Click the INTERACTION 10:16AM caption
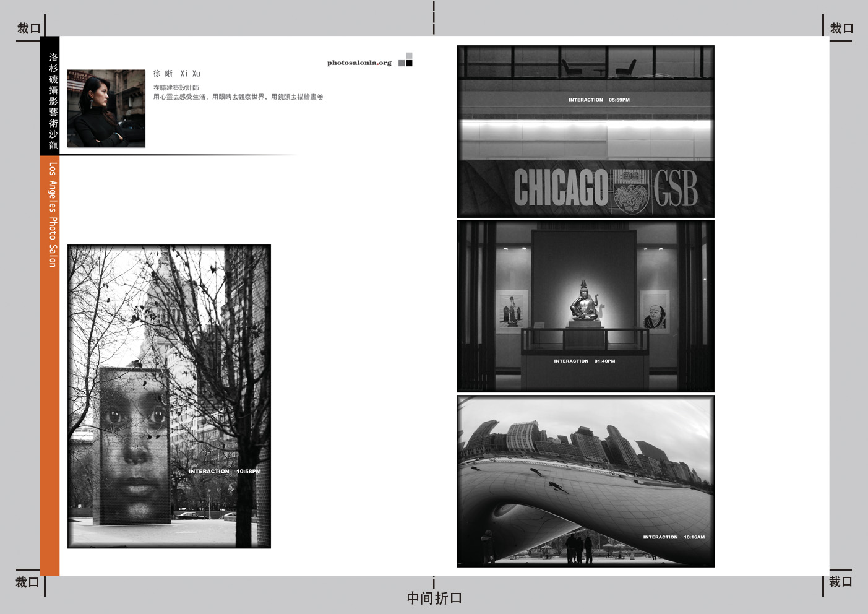This screenshot has height=614, width=868. pyautogui.click(x=673, y=537)
